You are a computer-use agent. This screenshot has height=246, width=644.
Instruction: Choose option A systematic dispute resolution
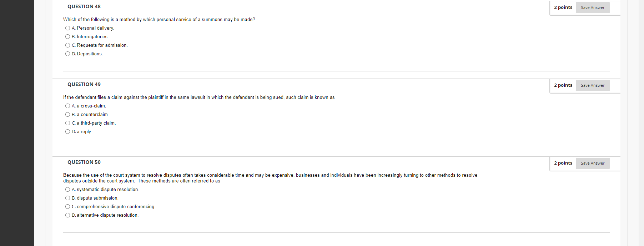click(x=67, y=189)
